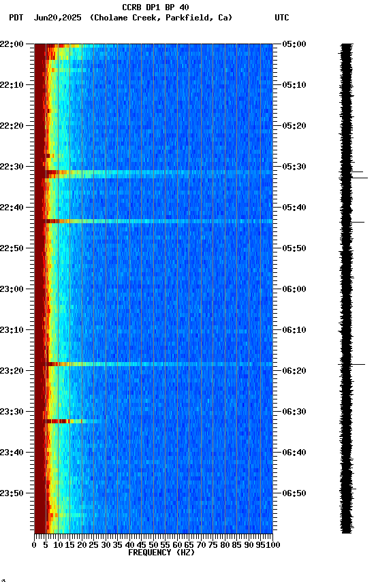Viewport: 376px width, 588px height.
Task: Click the location text "(Cholame Creek, Parkfield, Ca)"
Action: pos(161,18)
